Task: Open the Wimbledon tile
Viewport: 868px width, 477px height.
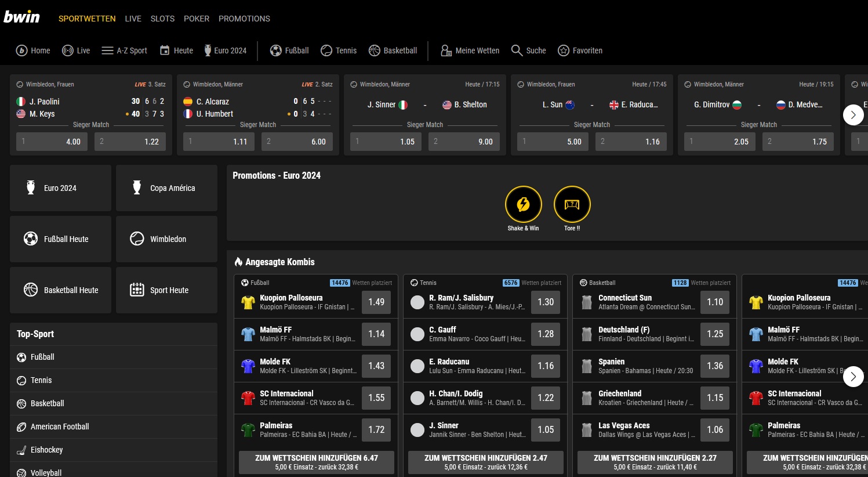Action: click(166, 239)
